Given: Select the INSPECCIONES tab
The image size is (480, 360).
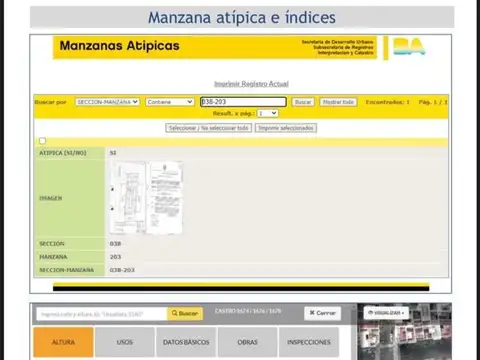Looking at the screenshot, I should click(x=309, y=342).
